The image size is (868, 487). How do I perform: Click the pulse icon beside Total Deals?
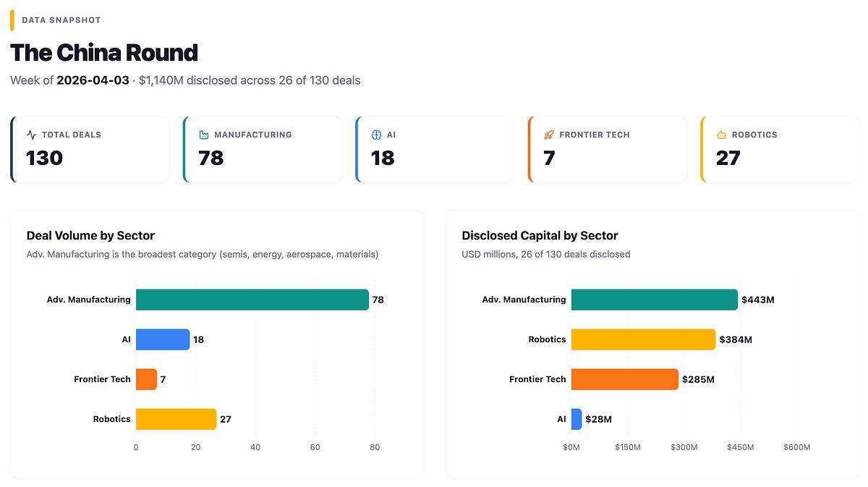31,135
